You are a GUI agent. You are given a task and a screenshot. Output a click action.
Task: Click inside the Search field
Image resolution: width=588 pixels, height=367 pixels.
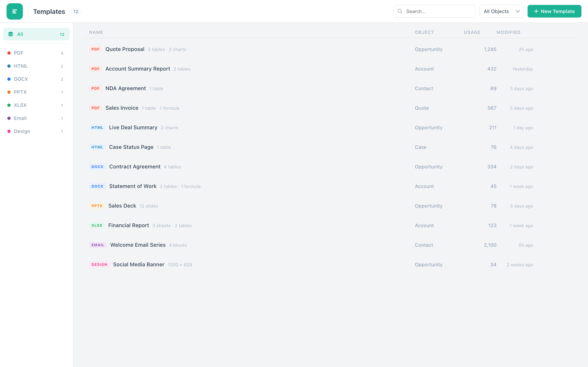(x=435, y=11)
